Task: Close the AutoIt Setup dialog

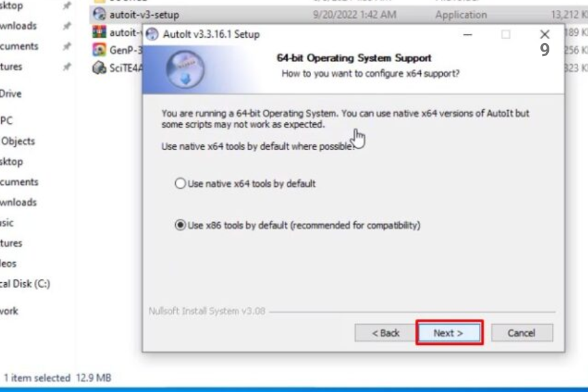Action: coord(544,35)
